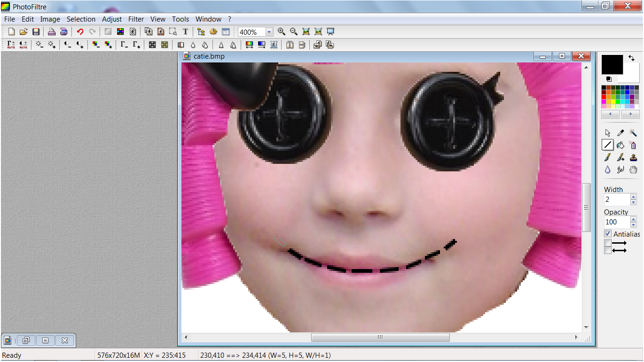644x362 pixels.
Task: Zoom in using magnifier plus icon
Action: click(282, 31)
